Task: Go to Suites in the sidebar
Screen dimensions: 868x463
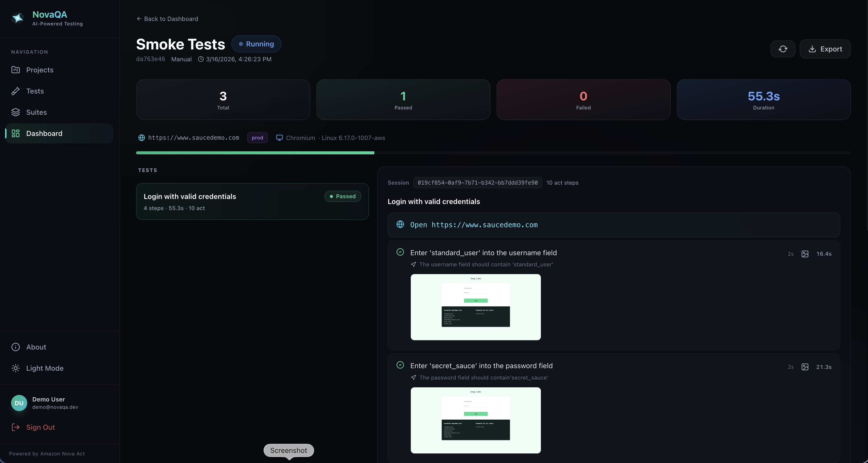Action: 36,112
